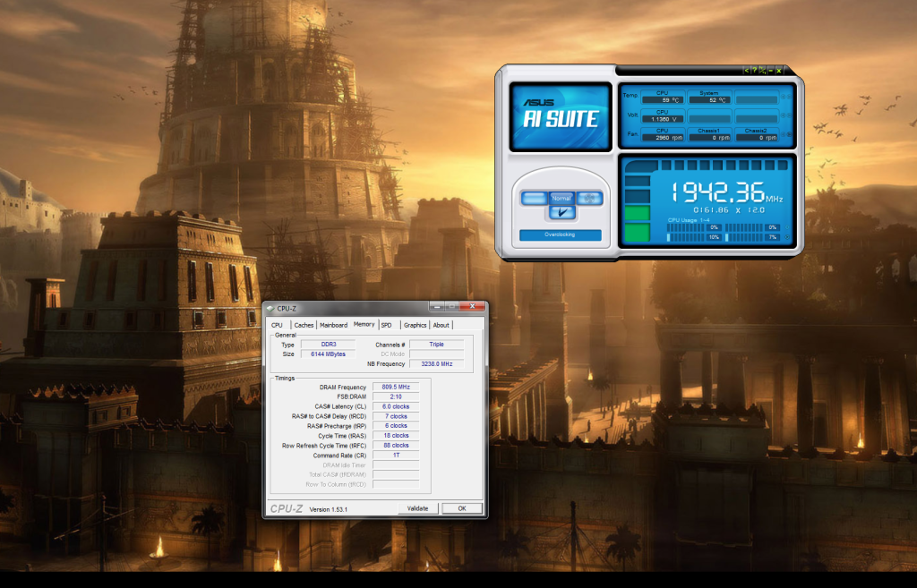Click the CPU temperature reading 59 °C
This screenshot has width=917, height=588.
point(662,100)
